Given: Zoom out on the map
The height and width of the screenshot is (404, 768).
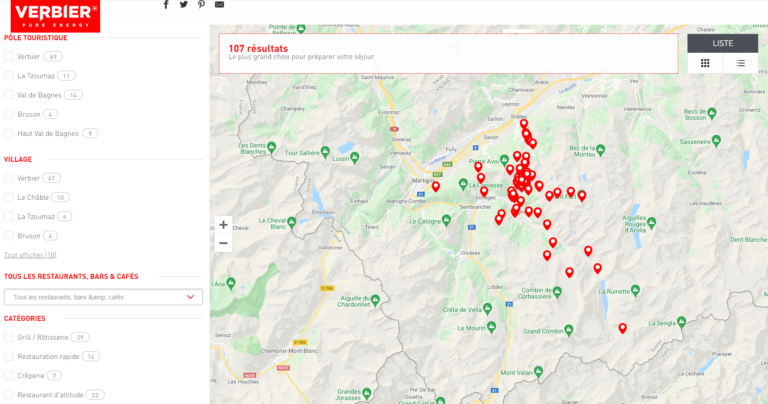Looking at the screenshot, I should pyautogui.click(x=223, y=243).
